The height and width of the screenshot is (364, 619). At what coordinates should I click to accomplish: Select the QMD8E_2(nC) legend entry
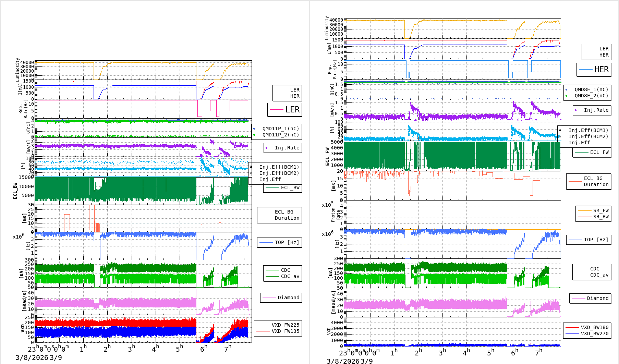(591, 96)
